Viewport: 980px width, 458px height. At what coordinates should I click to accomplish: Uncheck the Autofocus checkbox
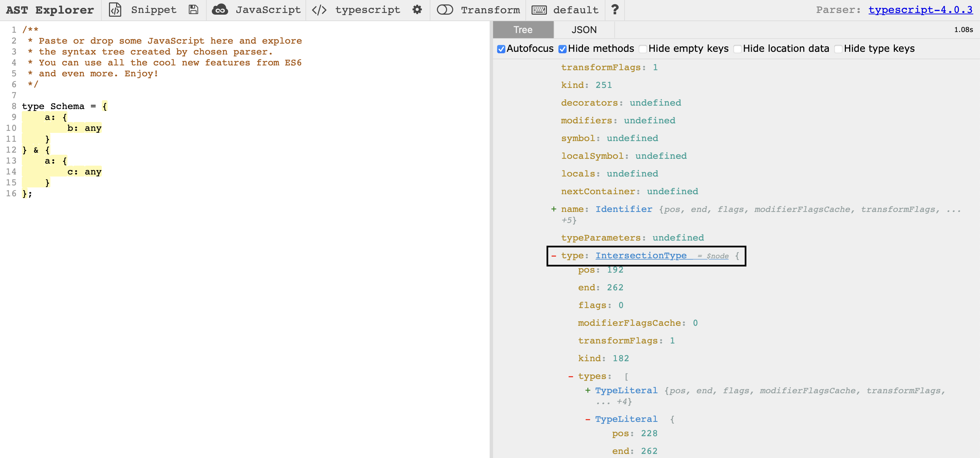[501, 49]
